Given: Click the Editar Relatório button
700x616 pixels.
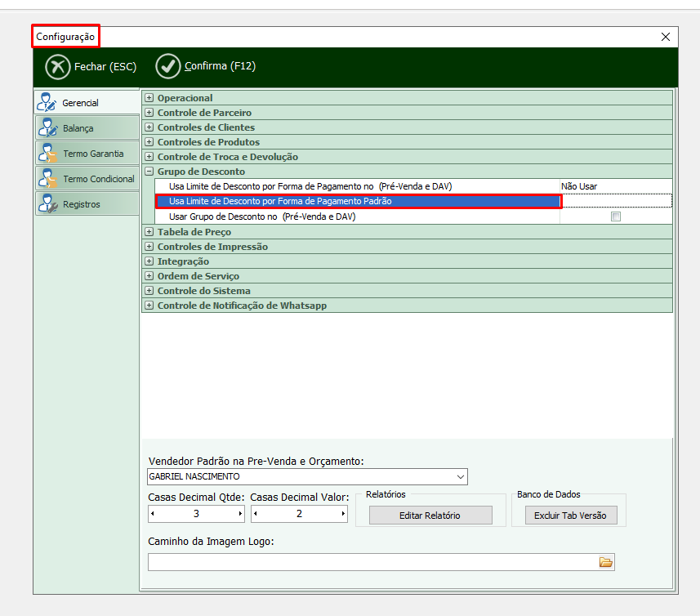Looking at the screenshot, I should coord(430,516).
